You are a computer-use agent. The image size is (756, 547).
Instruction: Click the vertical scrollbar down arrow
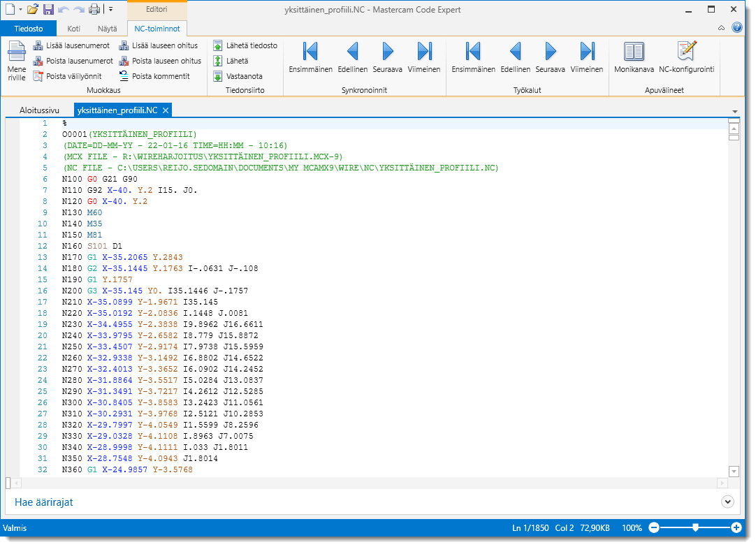[734, 472]
